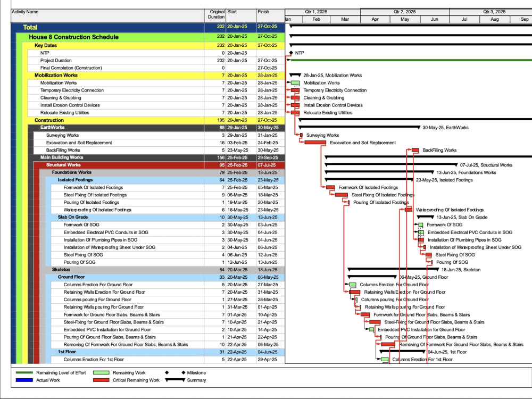The image size is (532, 399).
Task: Click the green Project Duration level-of-effort bar
Action: tap(411, 61)
